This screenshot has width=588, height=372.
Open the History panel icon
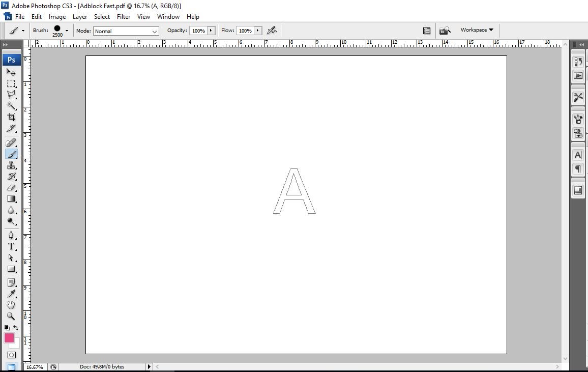[578, 62]
